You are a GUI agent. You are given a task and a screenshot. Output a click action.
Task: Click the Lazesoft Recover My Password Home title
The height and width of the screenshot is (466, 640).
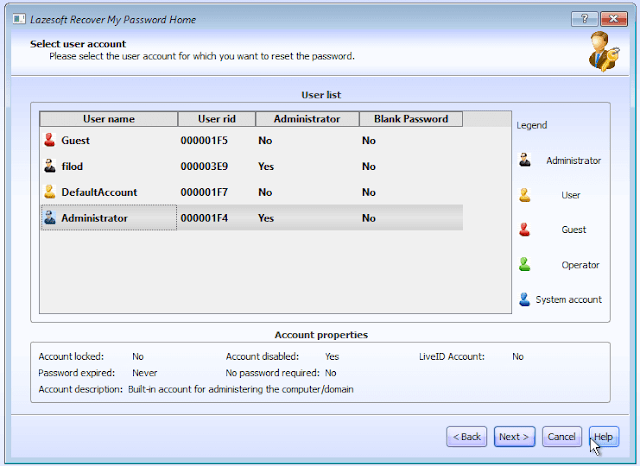113,19
